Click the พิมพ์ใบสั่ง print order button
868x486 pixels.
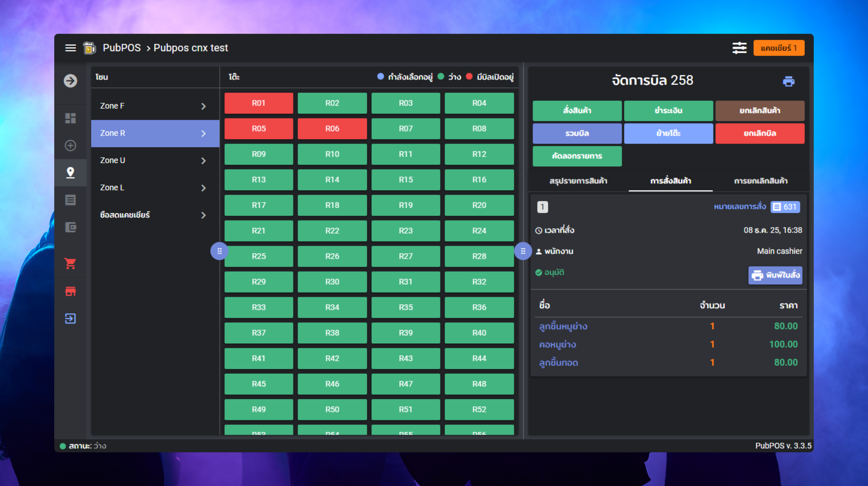(775, 275)
